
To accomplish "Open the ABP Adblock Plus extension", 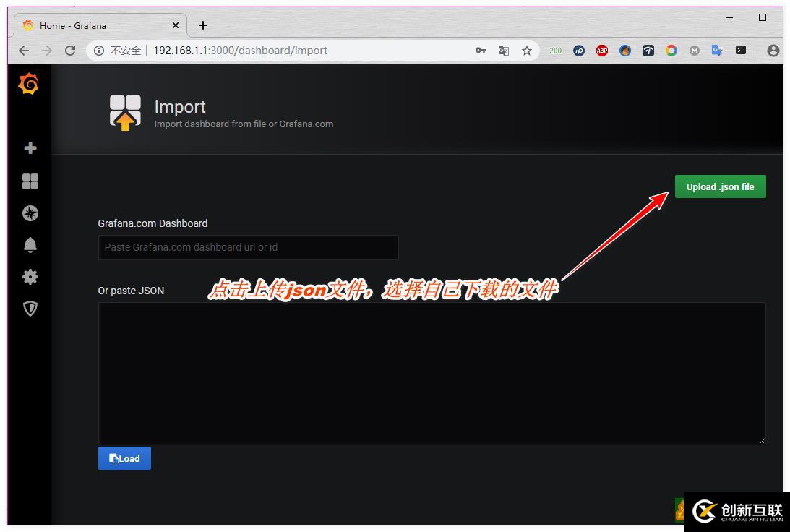I will 602,51.
